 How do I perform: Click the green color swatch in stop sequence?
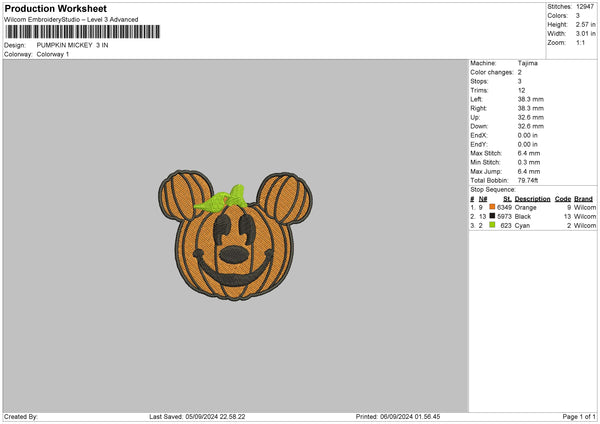click(x=492, y=225)
